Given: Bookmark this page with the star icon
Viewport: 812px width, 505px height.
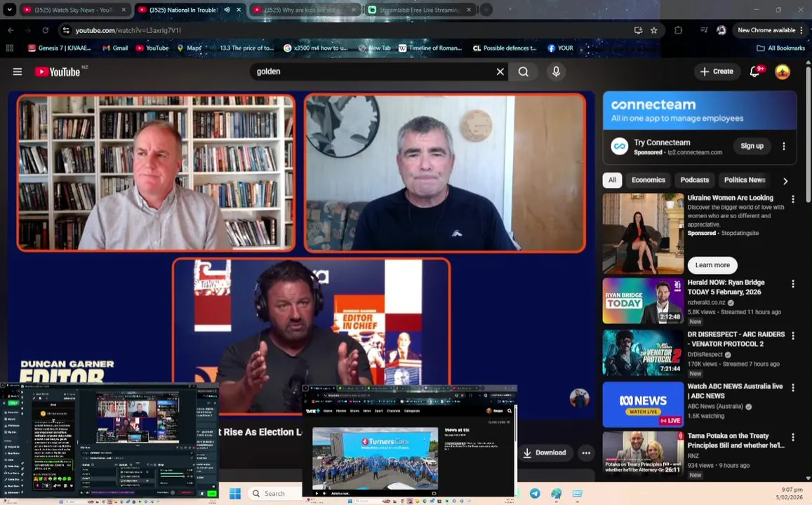Looking at the screenshot, I should (x=654, y=30).
